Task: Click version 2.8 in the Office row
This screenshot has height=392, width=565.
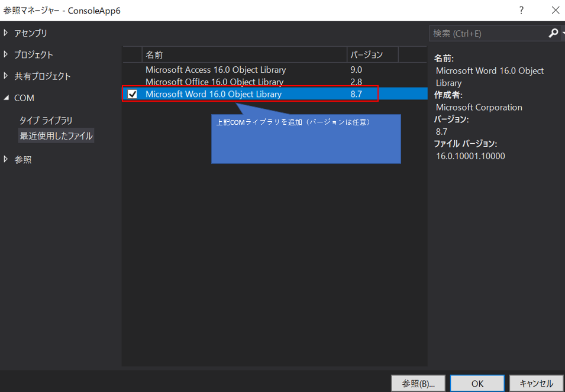Action: 356,82
